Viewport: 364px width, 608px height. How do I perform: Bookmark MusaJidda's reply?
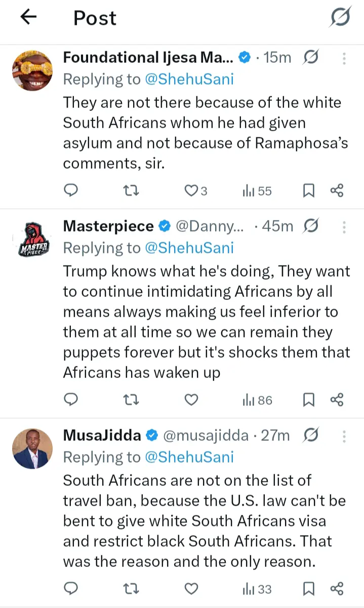point(308,589)
